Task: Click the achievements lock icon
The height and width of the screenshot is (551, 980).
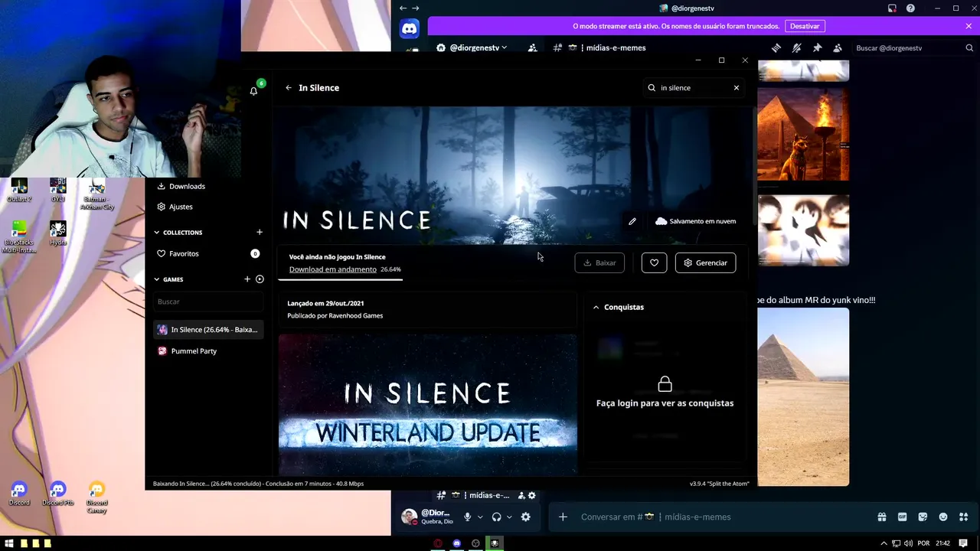Action: [665, 383]
